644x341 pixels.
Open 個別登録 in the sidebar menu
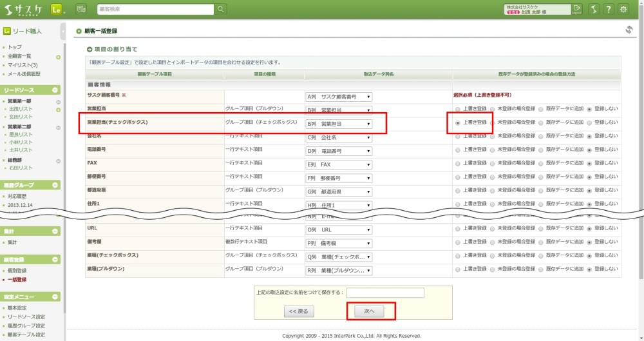point(17,271)
